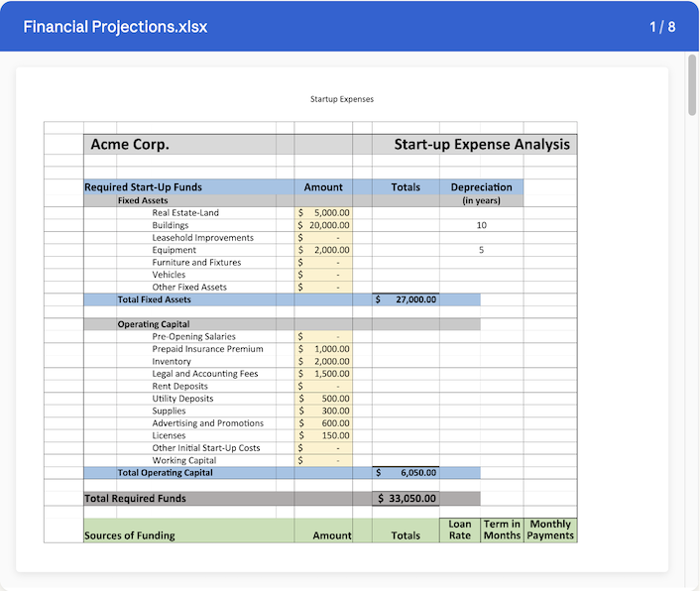
Task: Select the Total Fixed Assets 27,000.00 cell
Action: point(406,299)
